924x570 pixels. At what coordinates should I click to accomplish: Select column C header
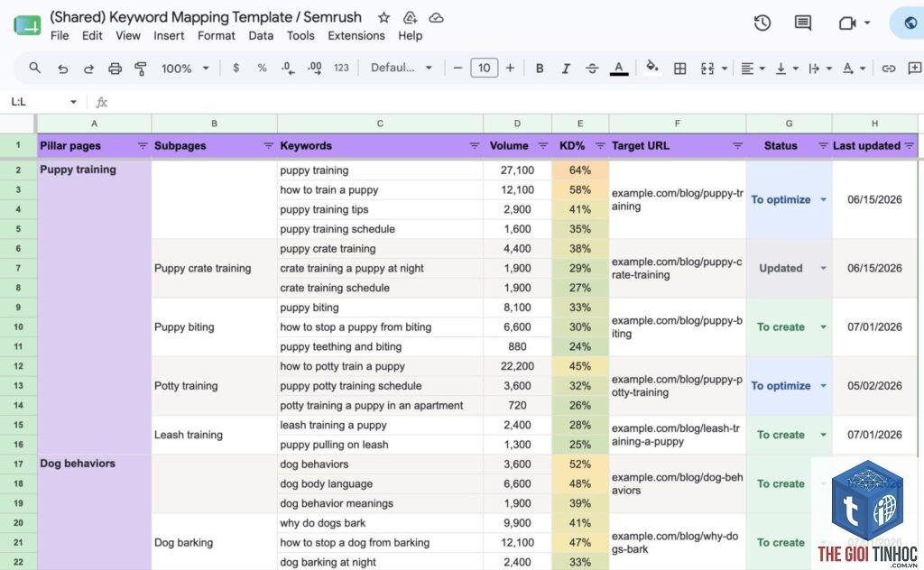coord(380,124)
